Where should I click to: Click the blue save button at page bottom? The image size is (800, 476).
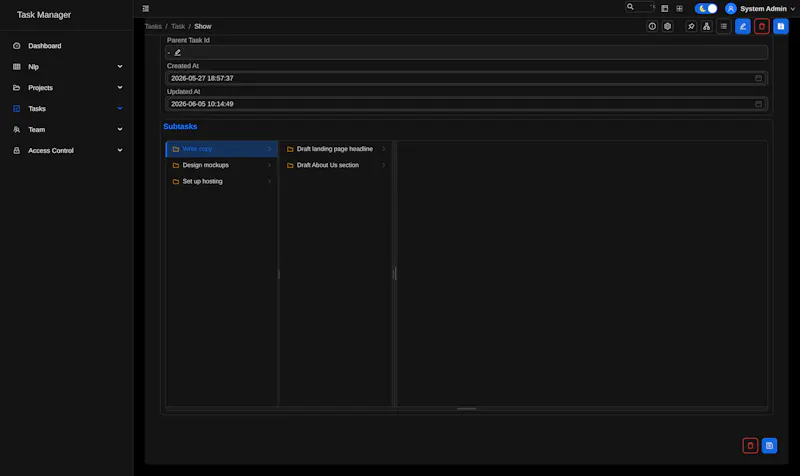pos(769,445)
